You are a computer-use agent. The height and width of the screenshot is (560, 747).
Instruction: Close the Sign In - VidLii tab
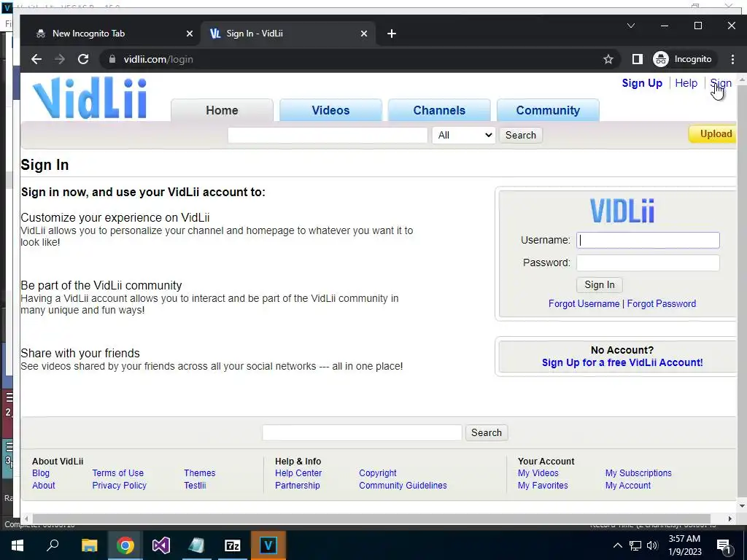click(363, 34)
